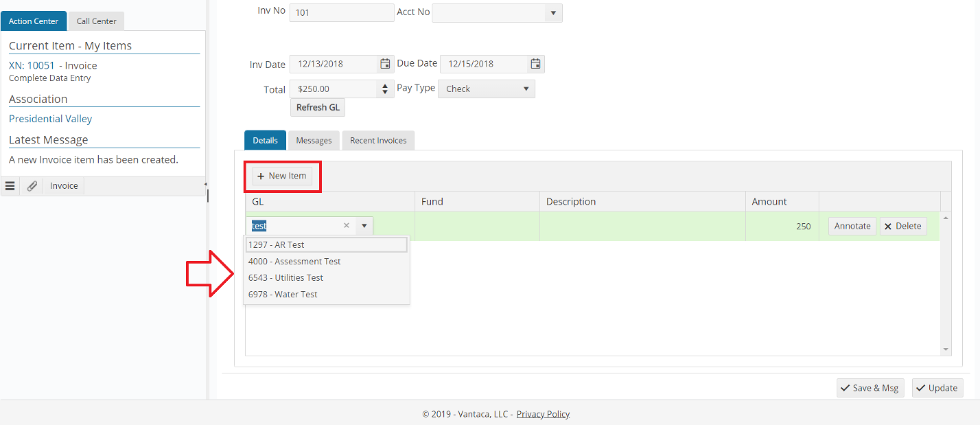Click the + New Item button
The width and height of the screenshot is (980, 425).
[282, 176]
